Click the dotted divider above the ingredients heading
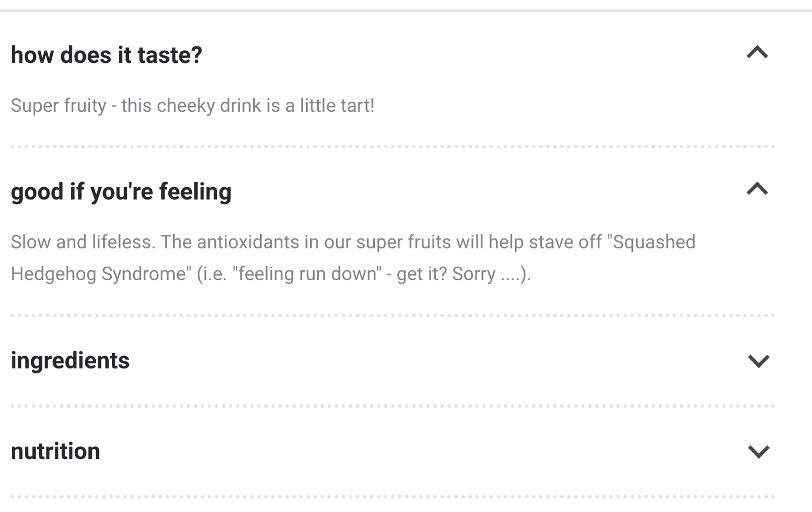This screenshot has height=512, width=812. (392, 315)
